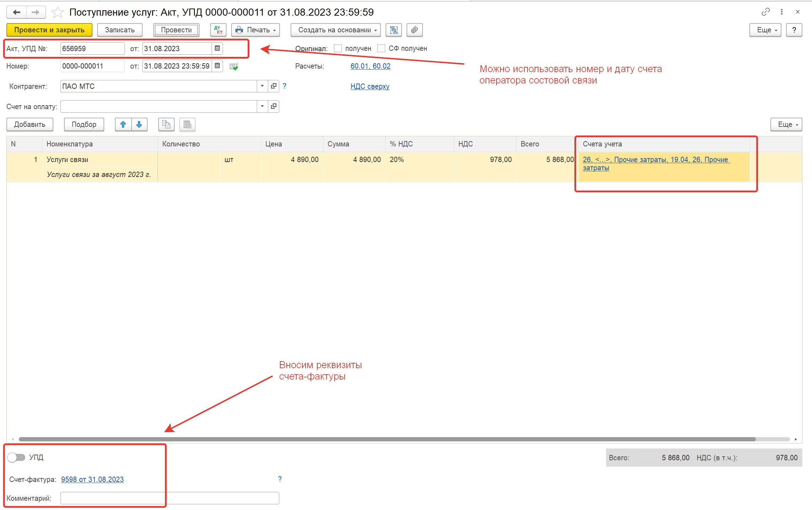Viewport: 812px width, 510px height.
Task: Select the Услуги связи nomenclature cell
Action: pyautogui.click(x=100, y=160)
